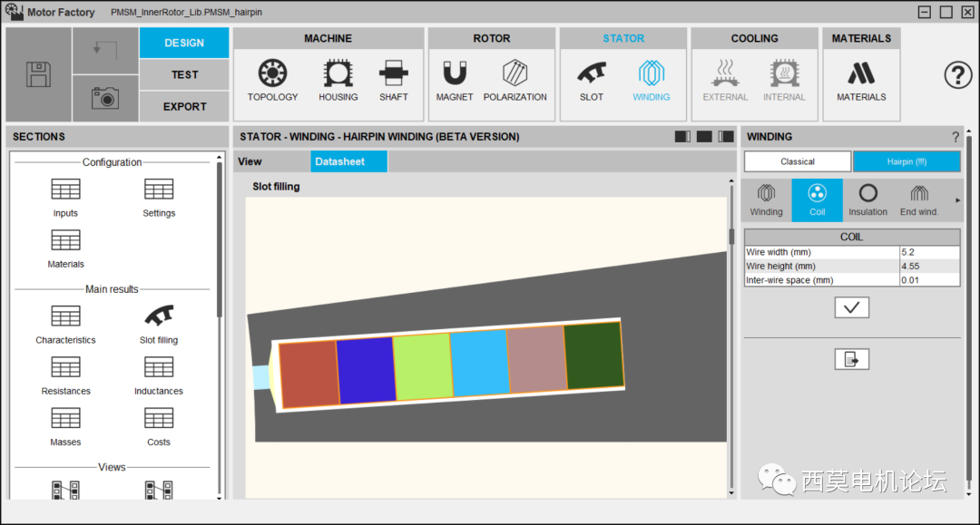Viewport: 980px width, 525px height.
Task: Open the End wind. sub-panel
Action: pyautogui.click(x=918, y=200)
